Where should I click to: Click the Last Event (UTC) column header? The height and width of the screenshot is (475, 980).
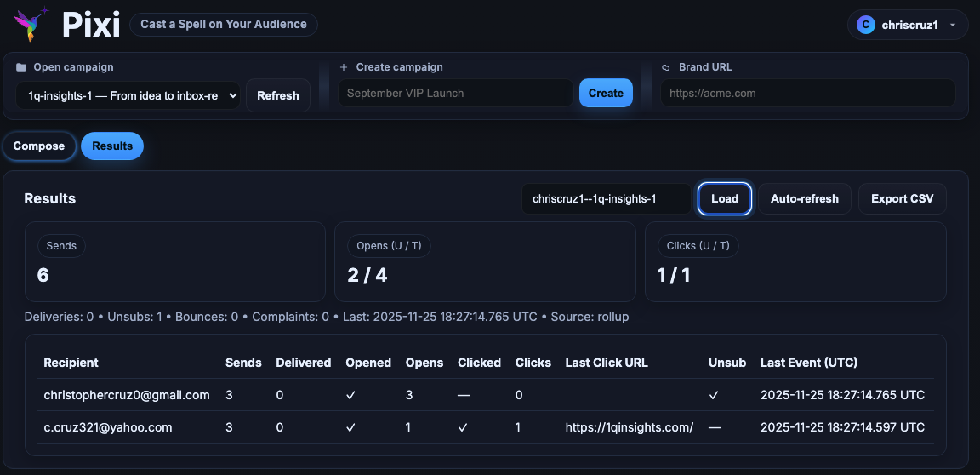point(809,363)
